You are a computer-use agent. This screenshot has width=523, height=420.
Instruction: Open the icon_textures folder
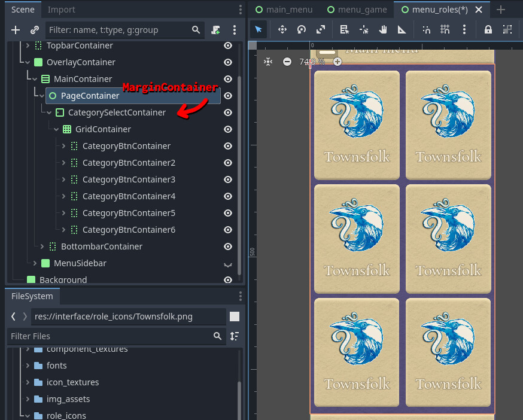click(x=73, y=382)
